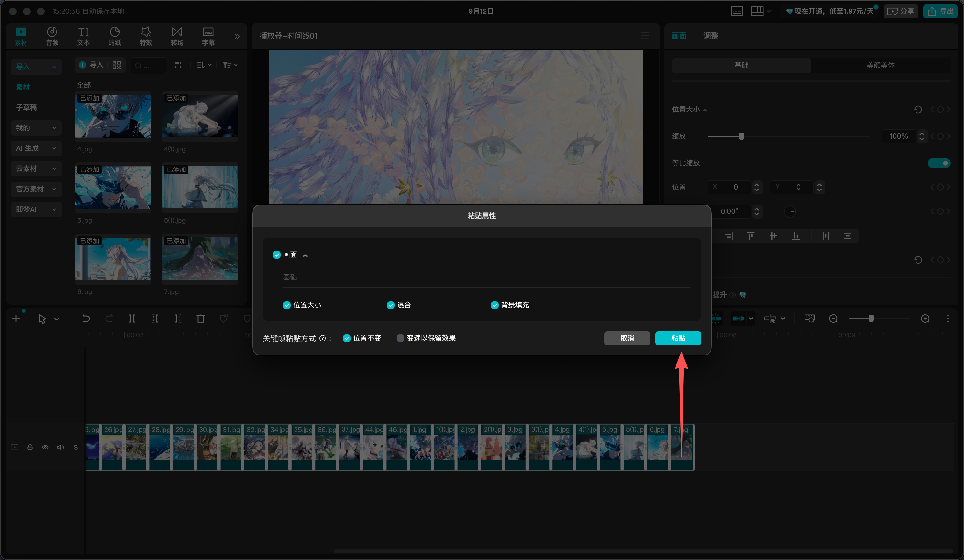
Task: Adjust the 缩放 scale slider
Action: tap(741, 136)
